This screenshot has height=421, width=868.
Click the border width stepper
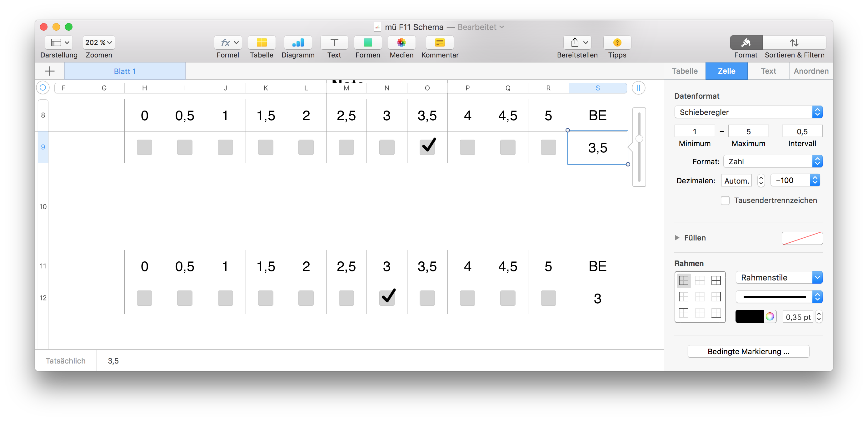[x=819, y=317]
